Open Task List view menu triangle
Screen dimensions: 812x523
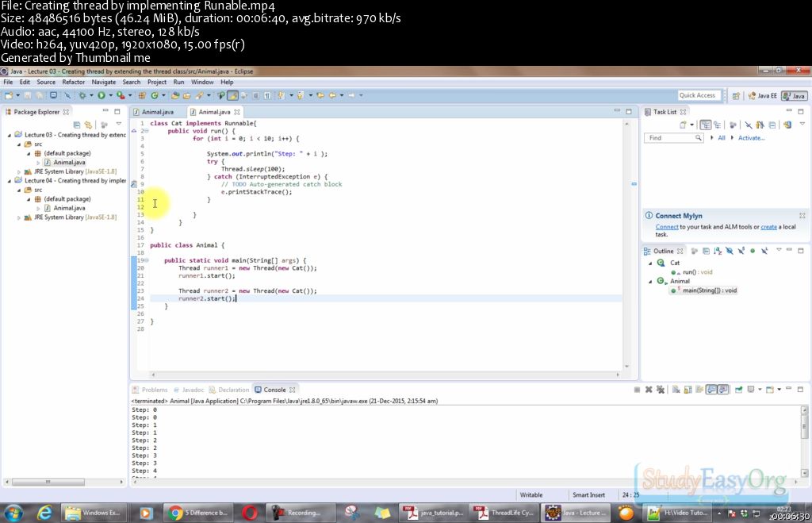[802, 125]
